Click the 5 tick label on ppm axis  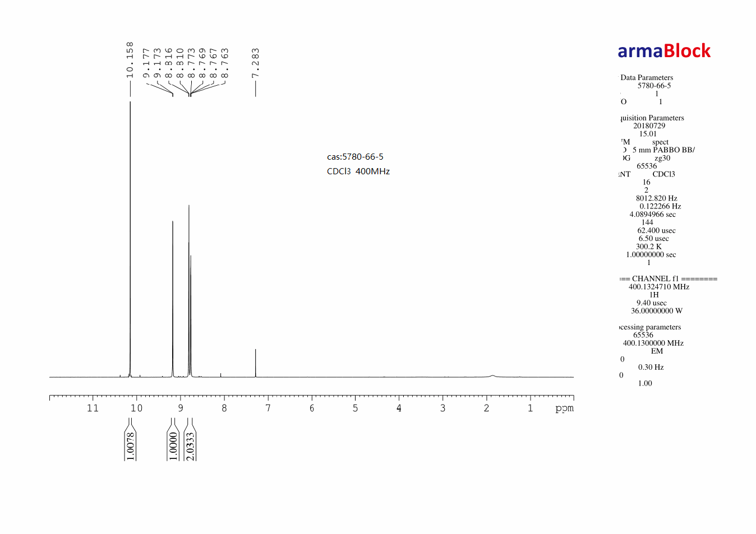[355, 408]
